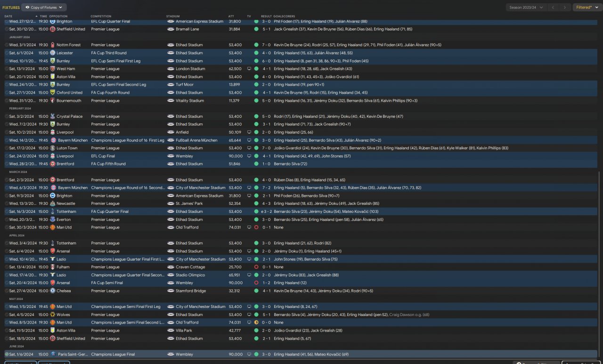Viewport: 603px width, 364px height.
Task: Tick the selection circle for Sat, 30/3/2024 Man Utd
Action: point(7,227)
